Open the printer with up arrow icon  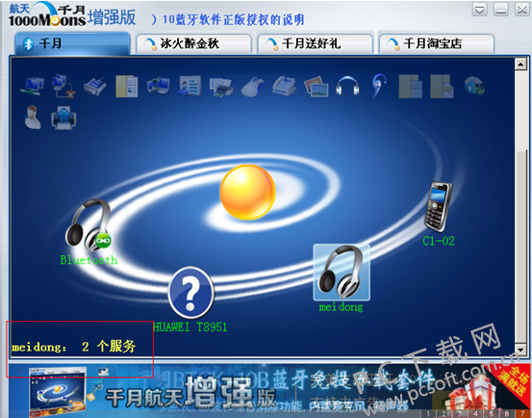click(63, 118)
